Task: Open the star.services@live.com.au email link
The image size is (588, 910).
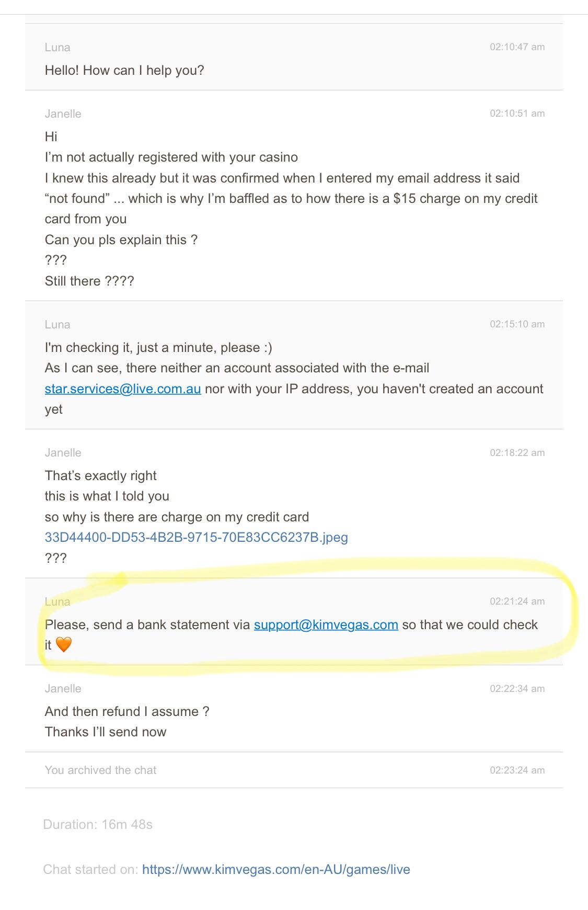Action: click(x=123, y=389)
